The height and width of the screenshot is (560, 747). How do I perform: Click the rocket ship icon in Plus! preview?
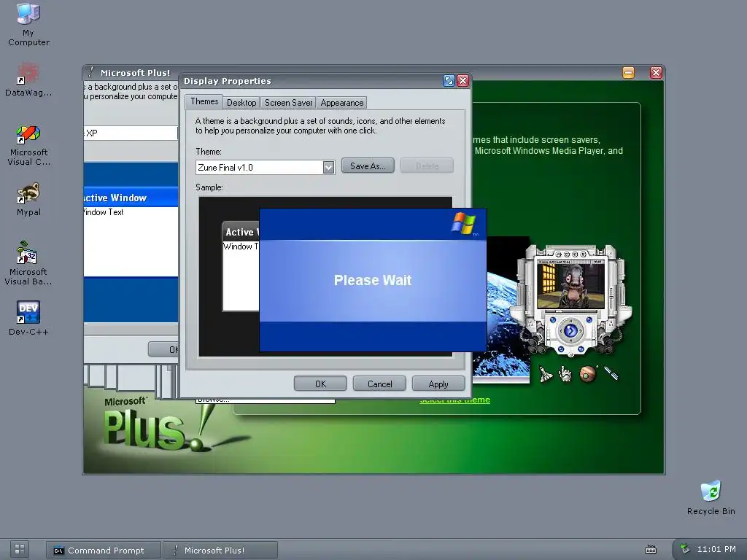[546, 374]
